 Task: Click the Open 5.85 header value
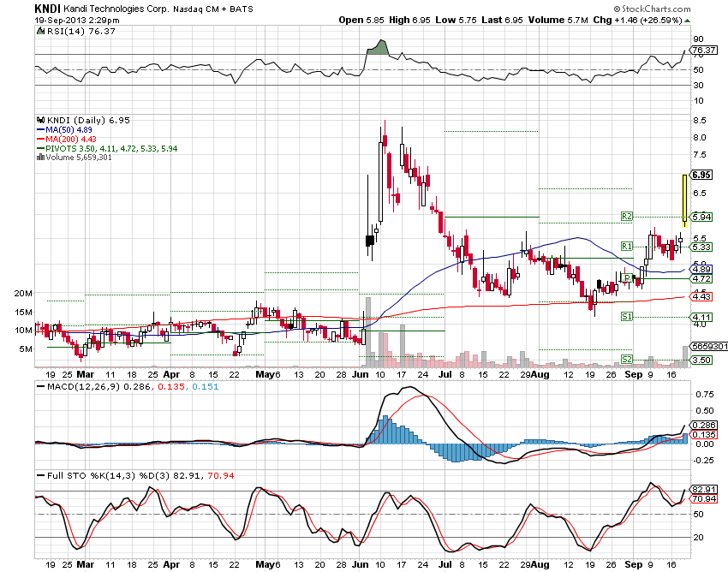361,20
